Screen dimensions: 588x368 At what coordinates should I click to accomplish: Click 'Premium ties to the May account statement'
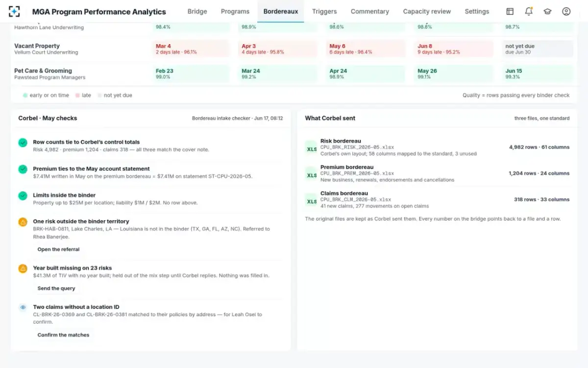tap(91, 169)
